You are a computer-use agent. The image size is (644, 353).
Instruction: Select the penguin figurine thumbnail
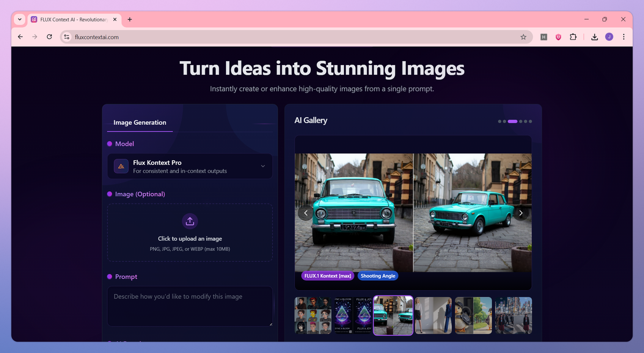tap(473, 315)
